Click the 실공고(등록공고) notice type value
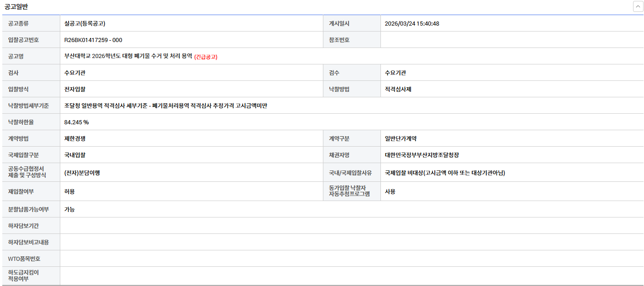 85,24
